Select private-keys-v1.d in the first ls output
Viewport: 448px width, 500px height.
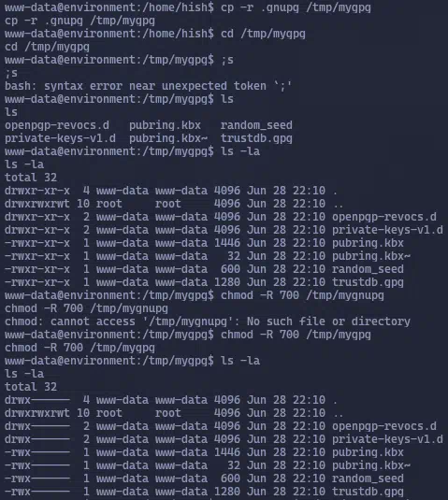tap(60, 138)
